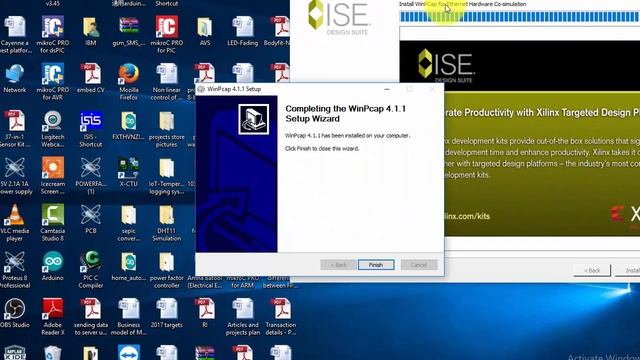The image size is (640, 360).
Task: Open the 5V 2.1A 1A power supply file
Action: [x=15, y=176]
